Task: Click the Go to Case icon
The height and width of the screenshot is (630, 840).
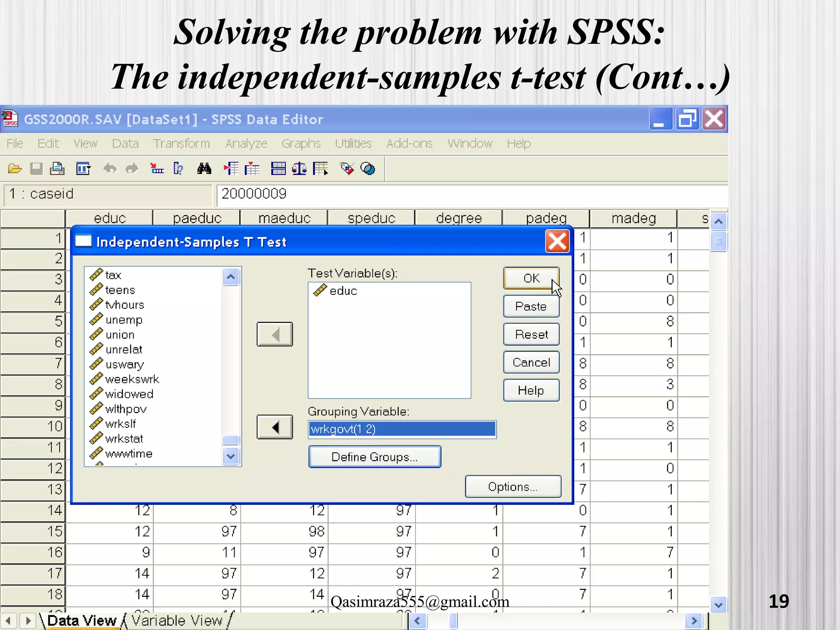Action: pos(157,169)
